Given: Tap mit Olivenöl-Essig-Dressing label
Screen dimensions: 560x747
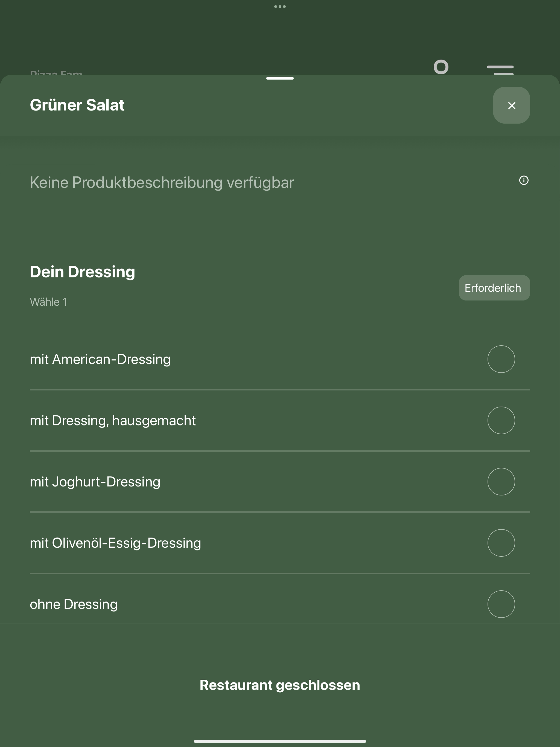Looking at the screenshot, I should coord(115,543).
